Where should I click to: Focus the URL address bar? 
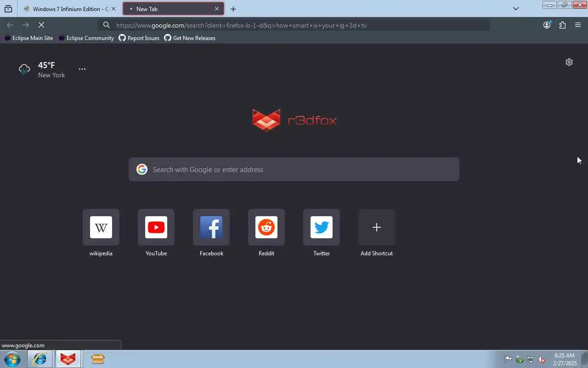pyautogui.click(x=294, y=25)
